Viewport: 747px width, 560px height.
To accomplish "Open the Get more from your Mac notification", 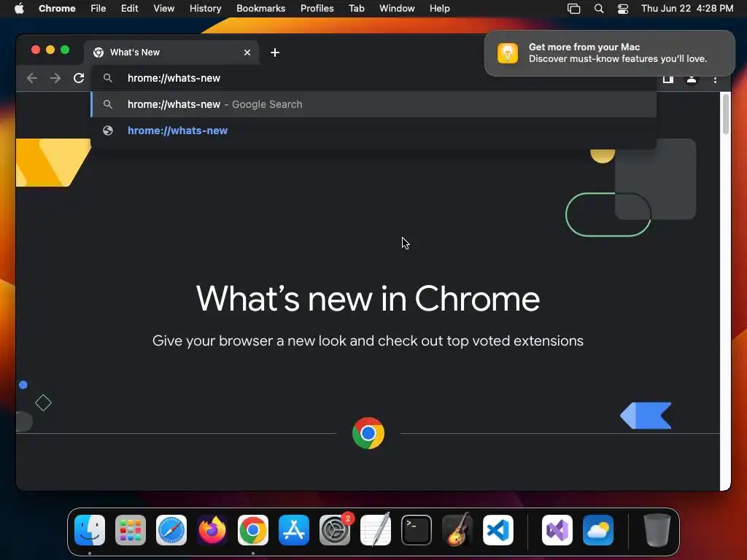I will 609,52.
